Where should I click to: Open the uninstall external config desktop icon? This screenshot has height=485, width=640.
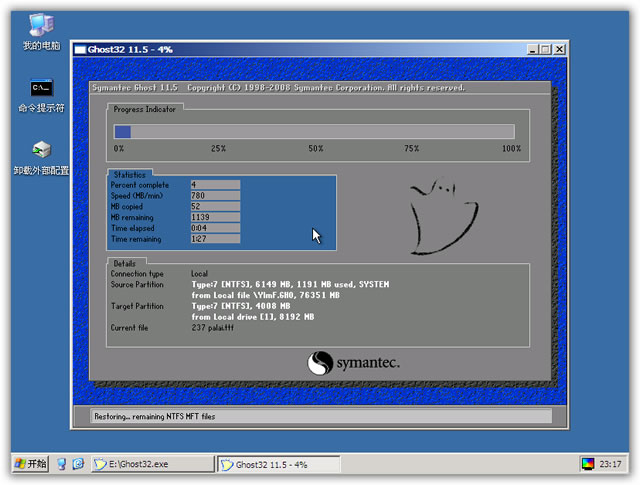(x=41, y=158)
